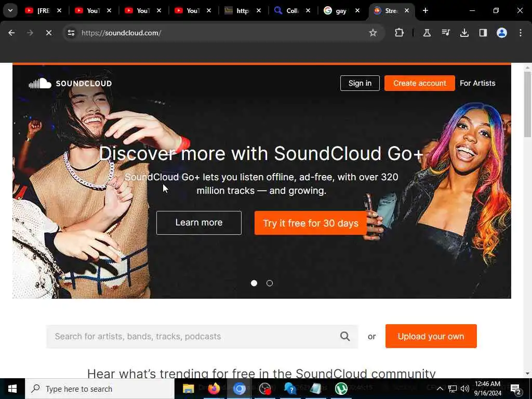
Task: Click the address bar URL
Action: pos(121,33)
